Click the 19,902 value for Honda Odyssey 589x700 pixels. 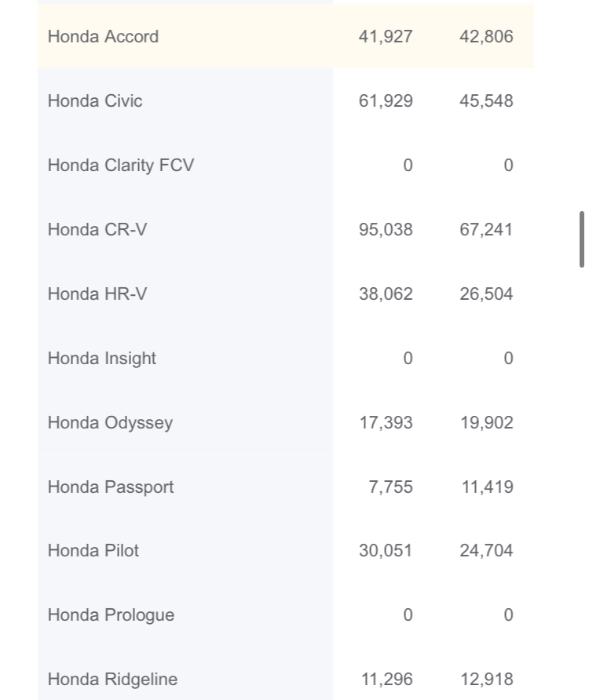coord(486,423)
